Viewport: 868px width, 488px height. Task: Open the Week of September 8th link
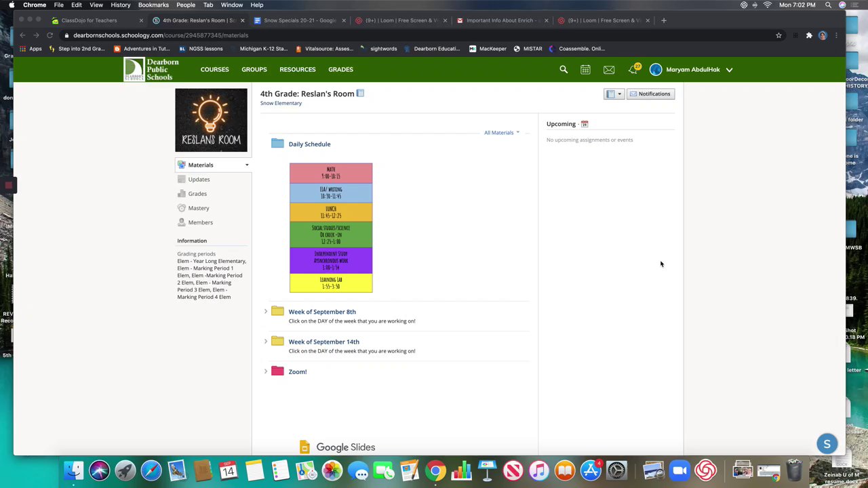pos(322,312)
